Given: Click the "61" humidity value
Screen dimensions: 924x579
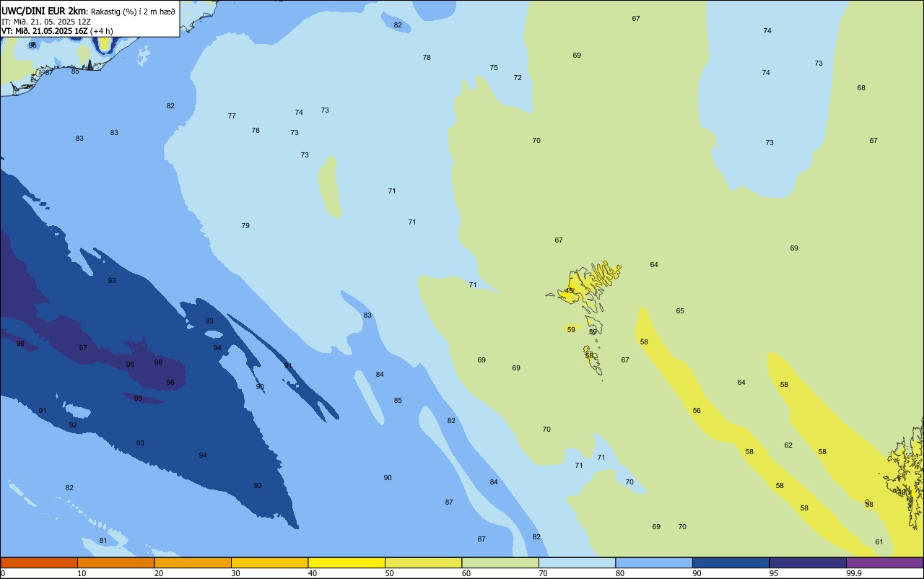Looking at the screenshot, I should [x=879, y=542].
